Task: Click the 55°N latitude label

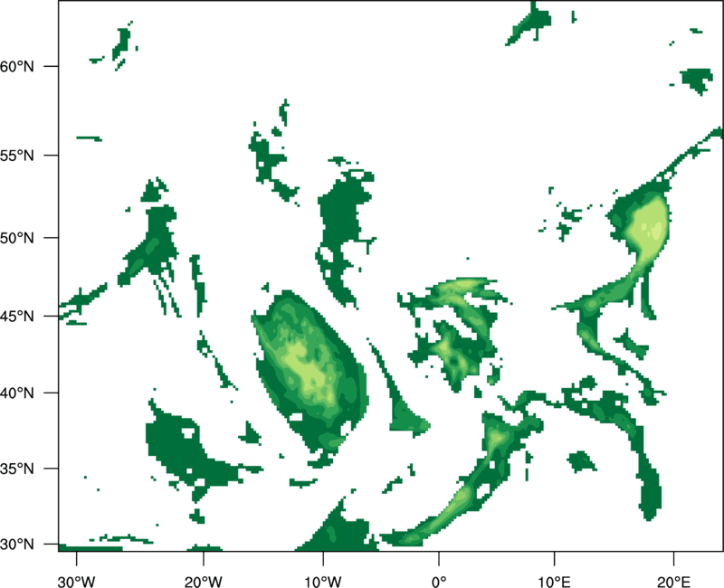Action: point(17,156)
